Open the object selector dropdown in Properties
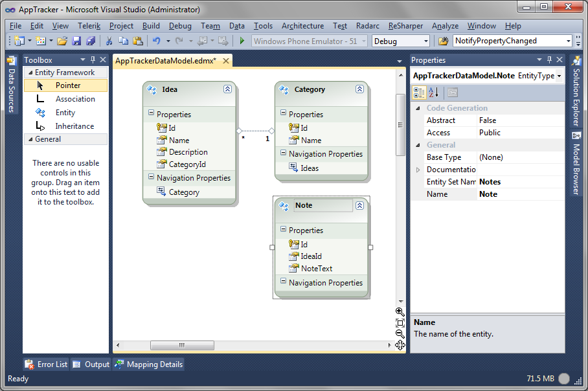 tap(559, 76)
